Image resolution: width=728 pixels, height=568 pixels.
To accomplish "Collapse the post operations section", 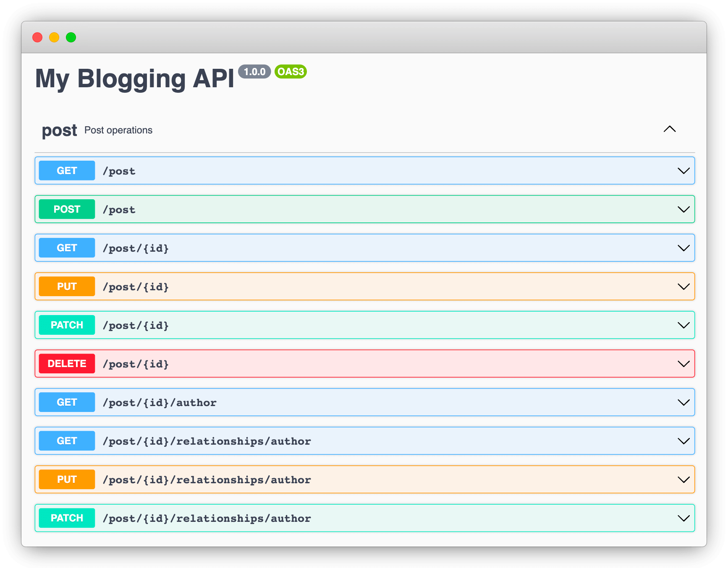I will pyautogui.click(x=670, y=130).
